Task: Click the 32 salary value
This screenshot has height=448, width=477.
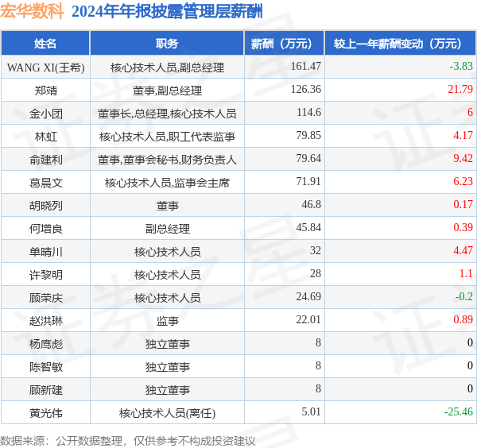Action: [316, 250]
